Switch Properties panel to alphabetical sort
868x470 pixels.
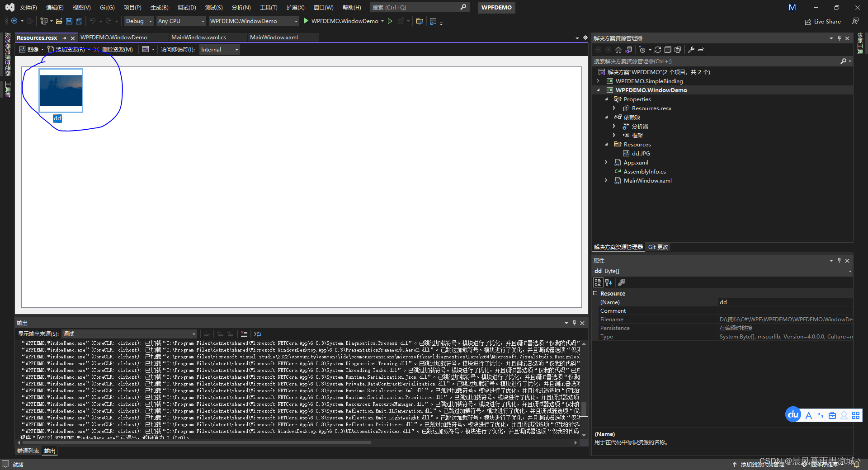(x=609, y=282)
